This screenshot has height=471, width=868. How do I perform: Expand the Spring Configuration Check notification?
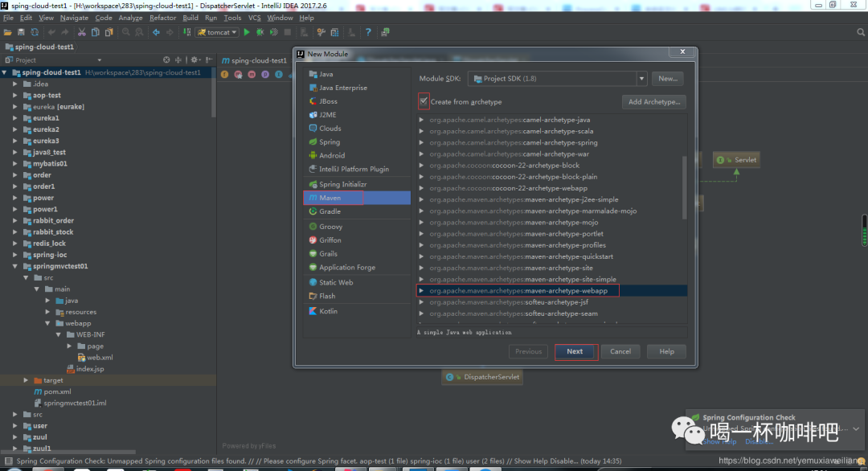tap(857, 429)
